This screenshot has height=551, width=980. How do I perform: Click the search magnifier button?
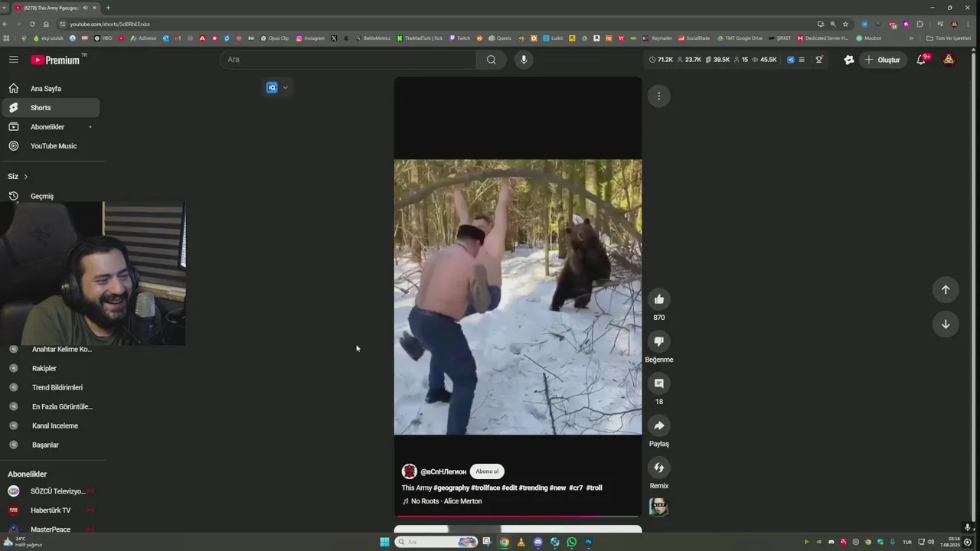(491, 60)
